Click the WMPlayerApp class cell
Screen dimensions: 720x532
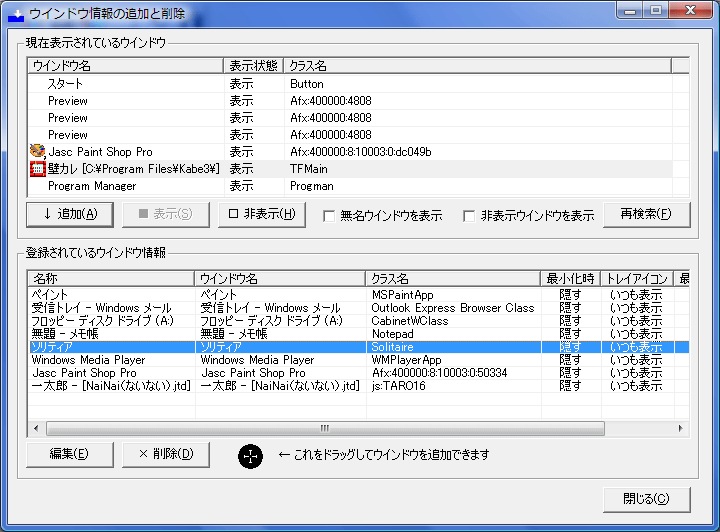(x=406, y=360)
